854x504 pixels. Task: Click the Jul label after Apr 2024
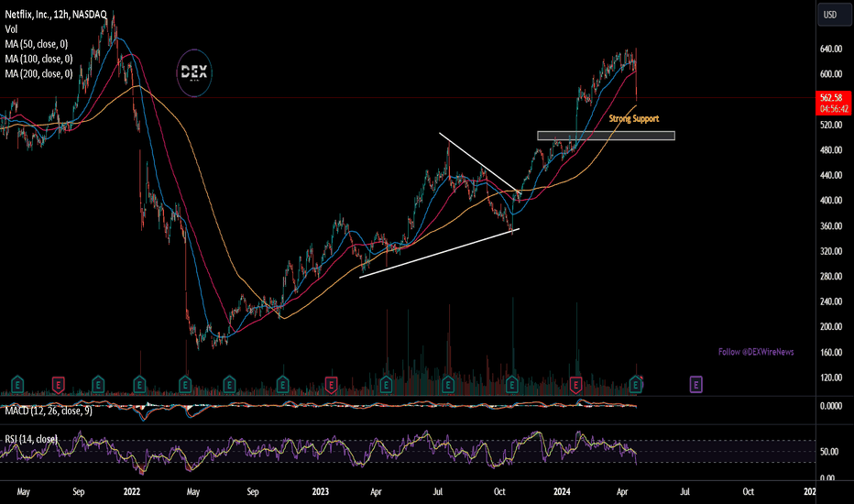click(x=685, y=491)
